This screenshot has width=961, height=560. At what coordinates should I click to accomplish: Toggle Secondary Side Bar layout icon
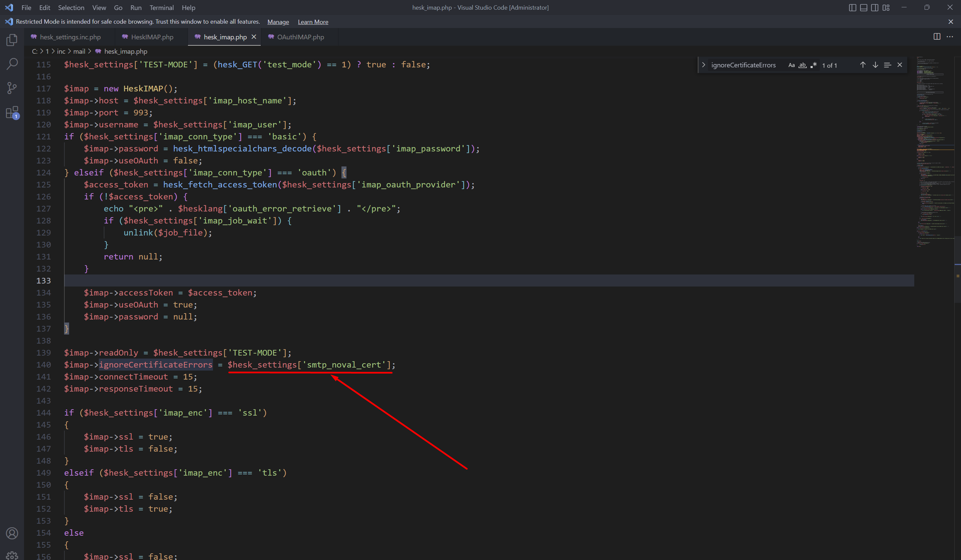(x=875, y=8)
